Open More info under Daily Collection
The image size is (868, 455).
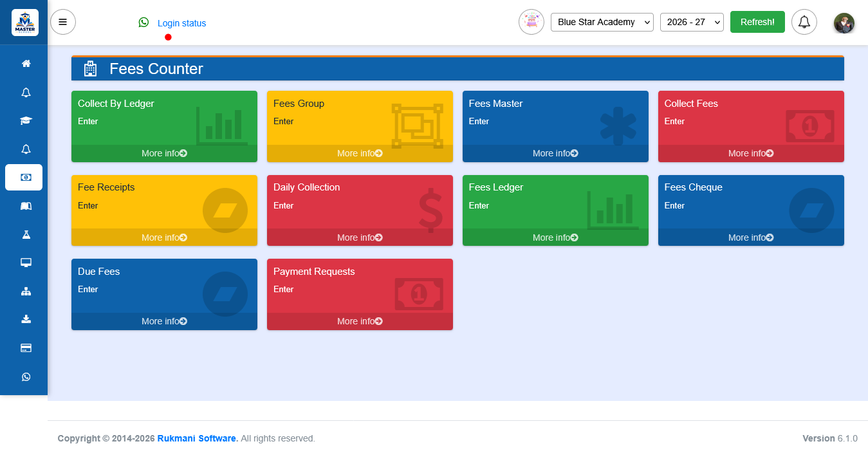360,237
